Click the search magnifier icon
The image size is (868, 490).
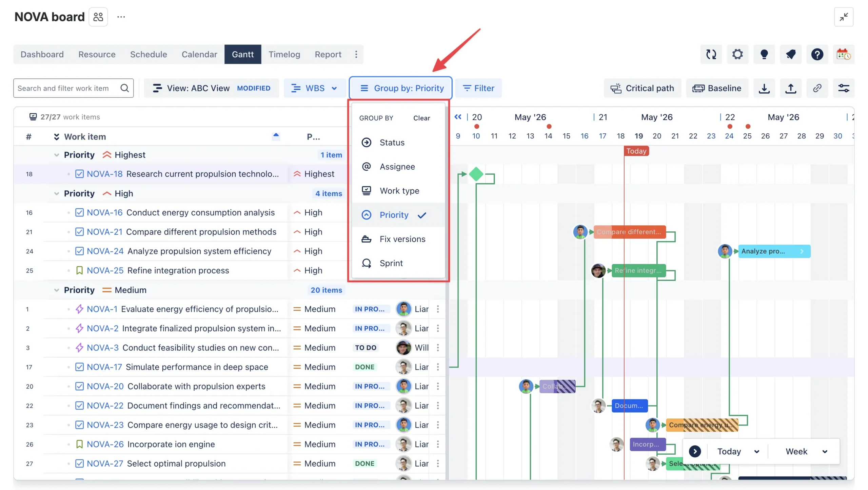pos(125,88)
